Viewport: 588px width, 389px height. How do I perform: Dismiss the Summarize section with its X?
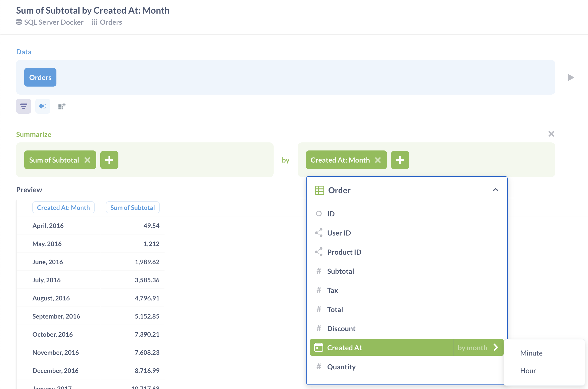coord(551,134)
